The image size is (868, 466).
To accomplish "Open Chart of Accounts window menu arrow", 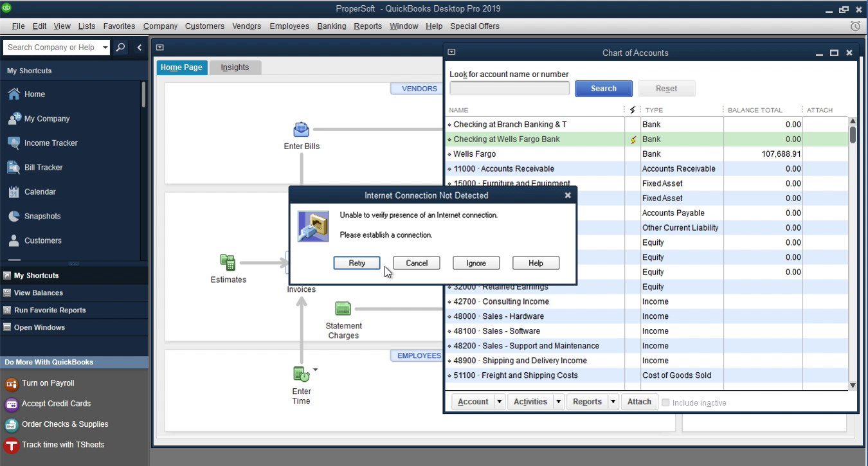I will click(x=451, y=53).
